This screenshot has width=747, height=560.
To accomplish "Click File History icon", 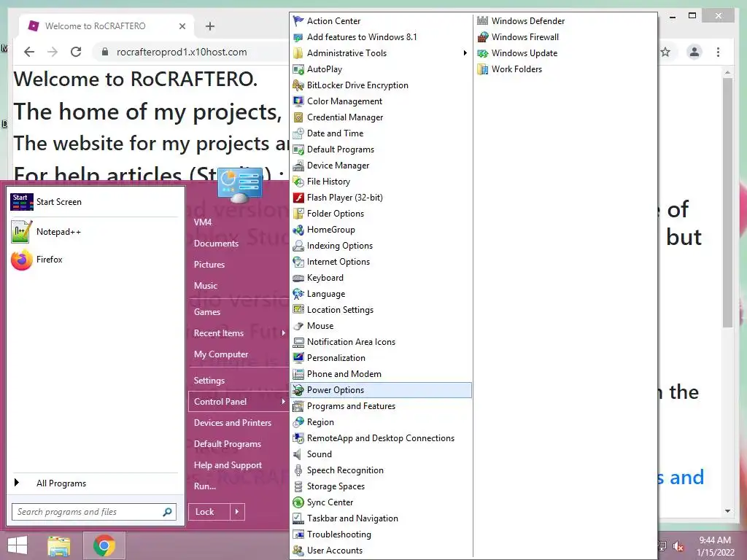I will click(298, 182).
